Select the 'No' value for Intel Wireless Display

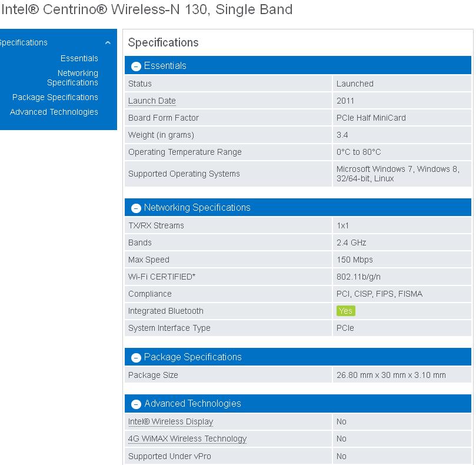[341, 421]
